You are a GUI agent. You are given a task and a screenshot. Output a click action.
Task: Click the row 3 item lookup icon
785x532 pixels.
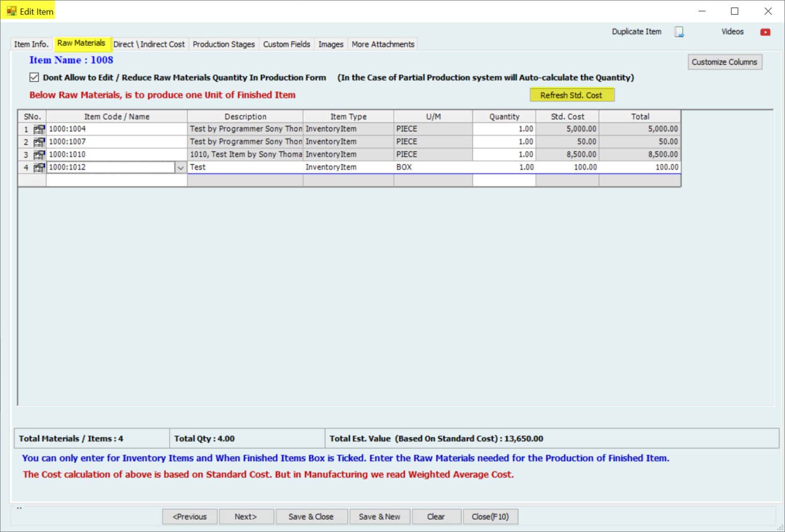coord(39,155)
